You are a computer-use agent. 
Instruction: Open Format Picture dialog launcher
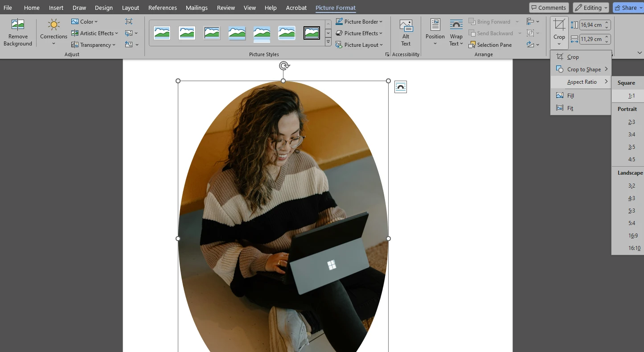point(387,54)
